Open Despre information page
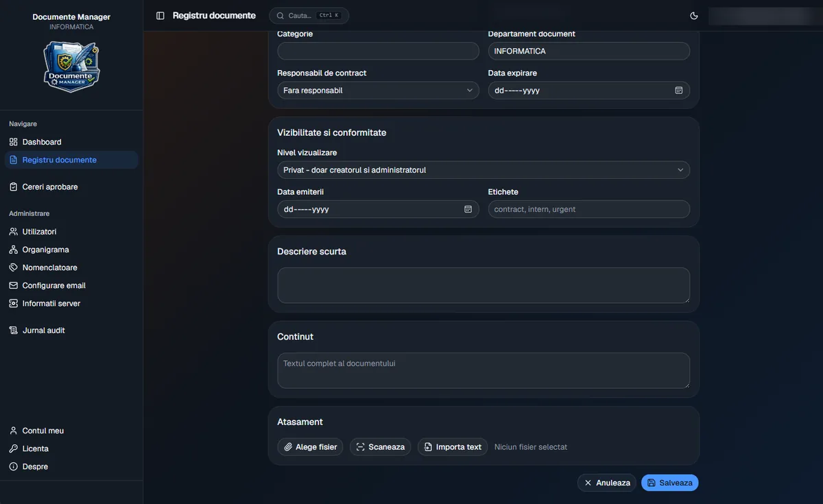 point(71,466)
